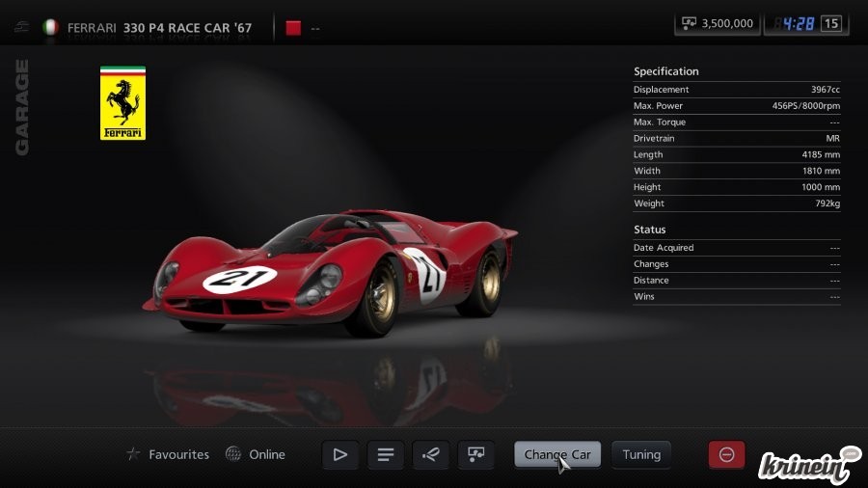The image size is (868, 488).
Task: Click the GARAGE vertical label
Action: [21, 107]
